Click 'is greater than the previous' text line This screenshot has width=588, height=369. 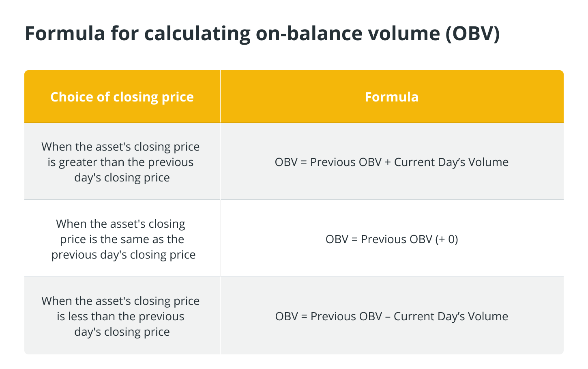[x=120, y=162]
